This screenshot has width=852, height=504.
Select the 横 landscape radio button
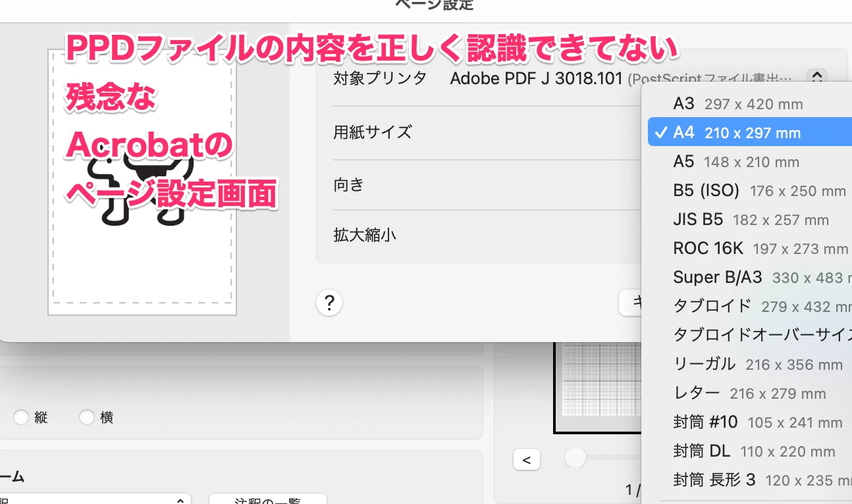tap(87, 417)
